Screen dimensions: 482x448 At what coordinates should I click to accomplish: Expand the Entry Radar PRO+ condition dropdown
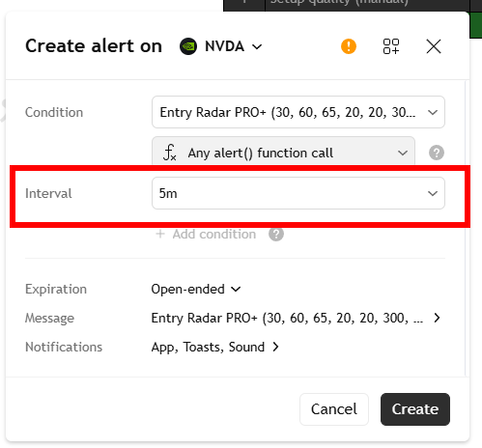point(298,112)
